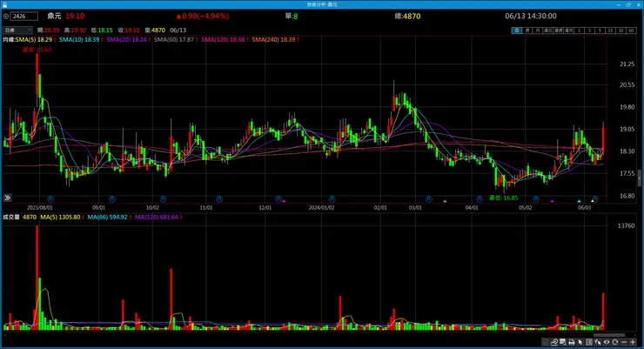Click the circular event marker below 2023/08/01 candles

point(50,199)
